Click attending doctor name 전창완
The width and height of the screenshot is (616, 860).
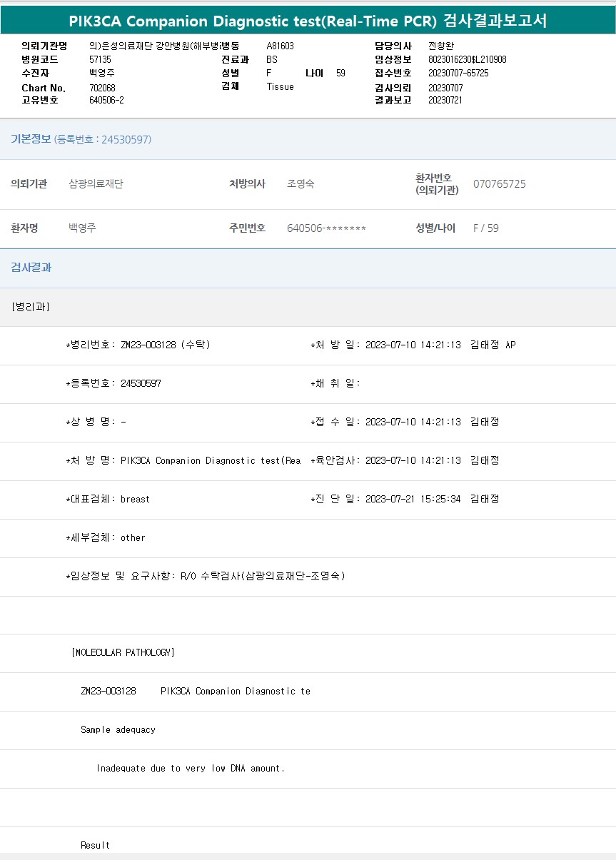(440, 46)
